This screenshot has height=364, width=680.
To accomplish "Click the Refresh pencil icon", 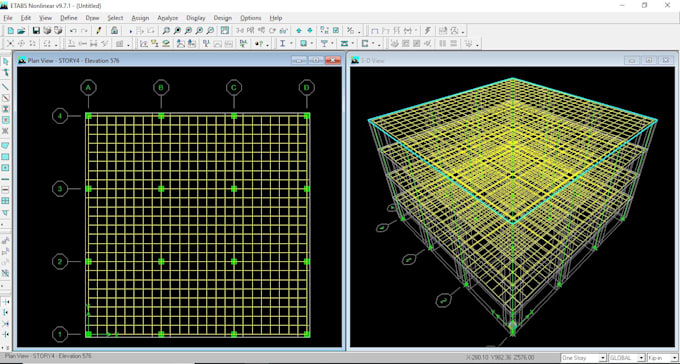I will click(99, 31).
